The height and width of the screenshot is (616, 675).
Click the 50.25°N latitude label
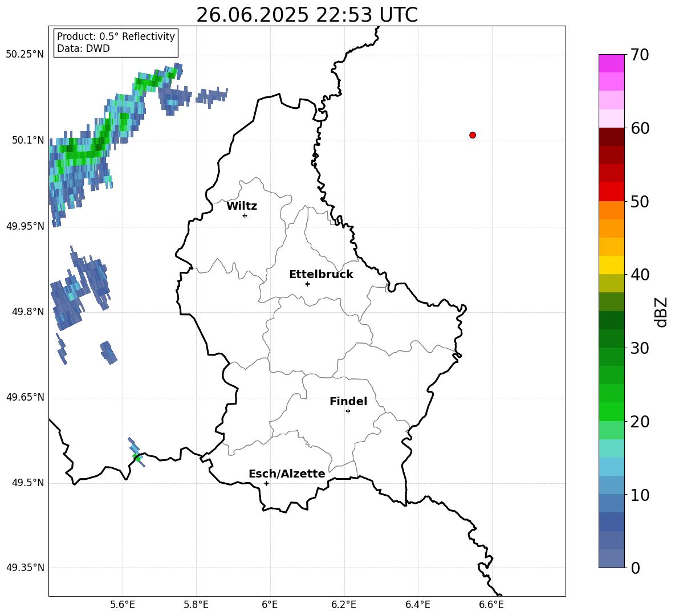[x=25, y=55]
